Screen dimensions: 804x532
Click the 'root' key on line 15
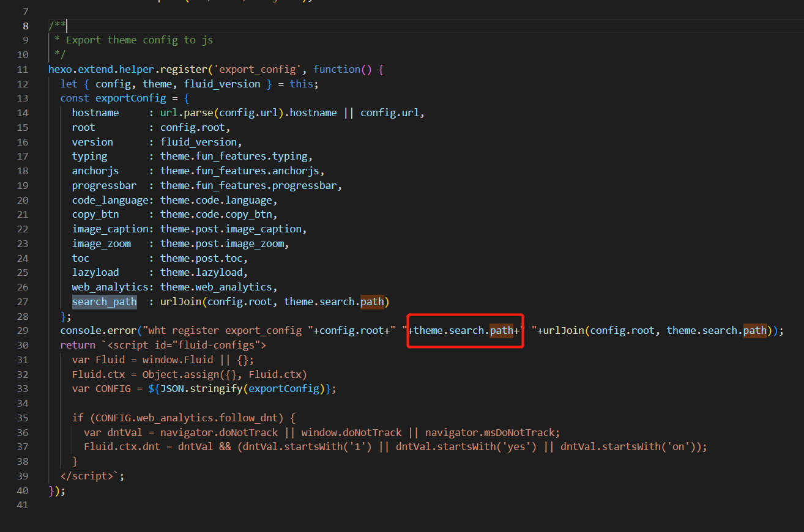[84, 127]
